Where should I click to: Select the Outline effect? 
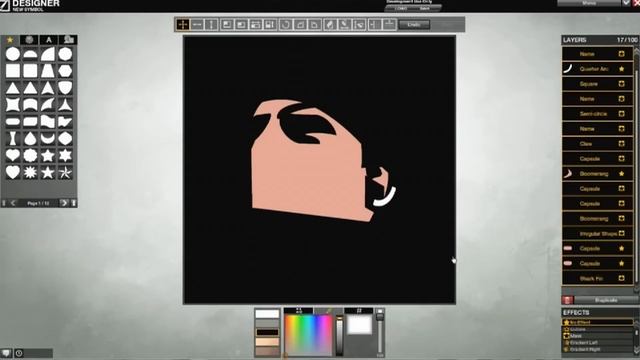(598, 329)
